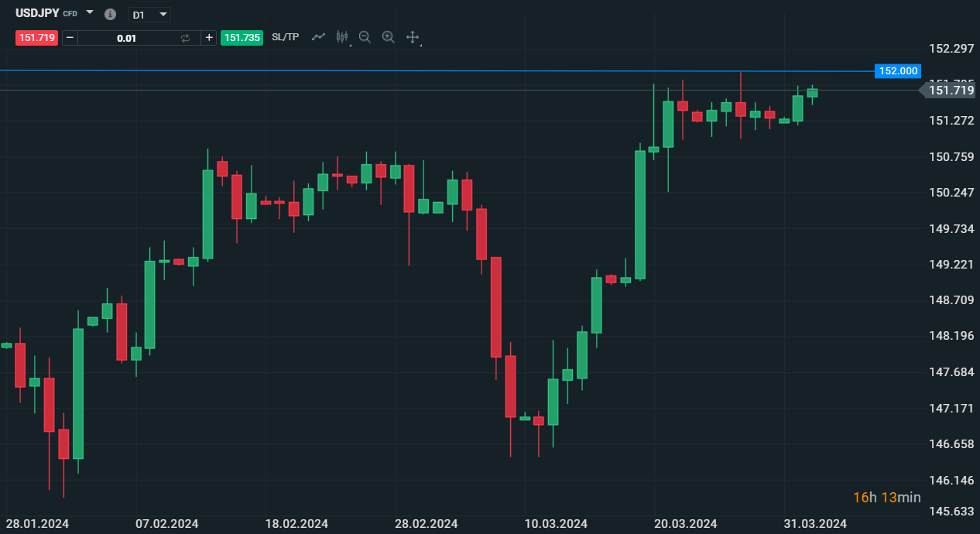This screenshot has height=534, width=980.
Task: Click the 10.03.2024 date label
Action: point(556,524)
